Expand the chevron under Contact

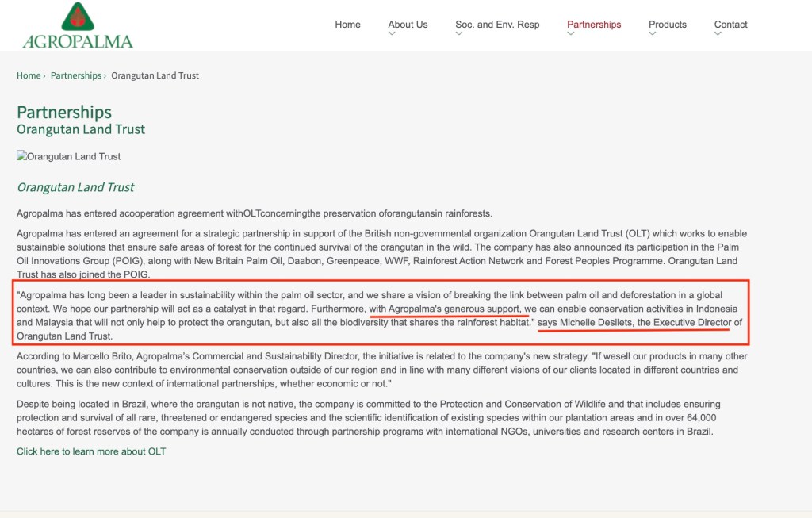coord(718,35)
